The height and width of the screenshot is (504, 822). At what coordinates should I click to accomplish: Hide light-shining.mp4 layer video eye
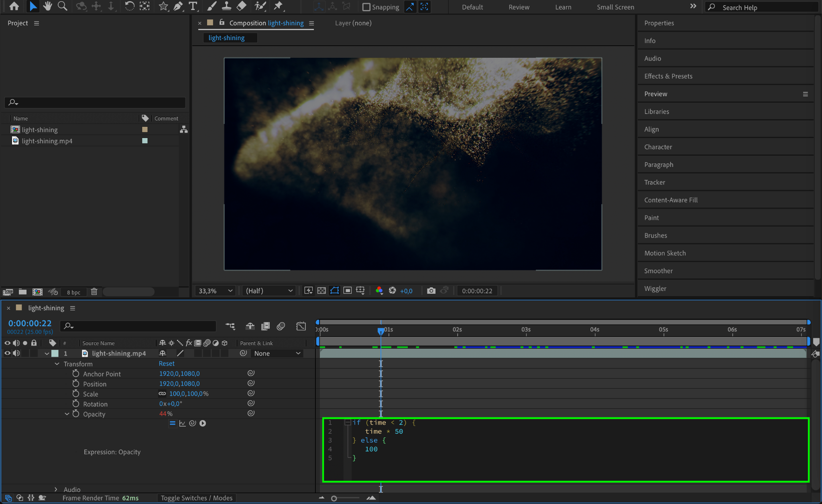[7, 353]
